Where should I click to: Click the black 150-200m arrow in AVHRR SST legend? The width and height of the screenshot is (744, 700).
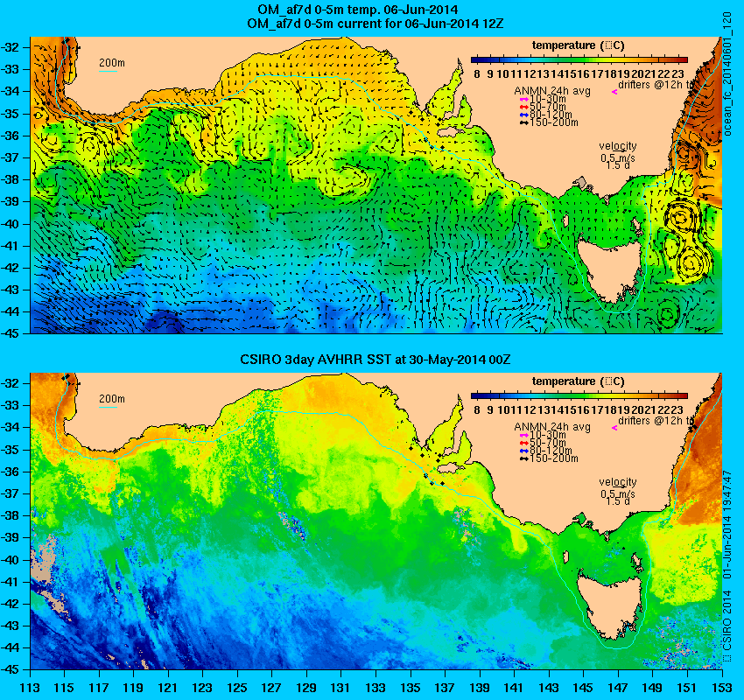click(523, 458)
